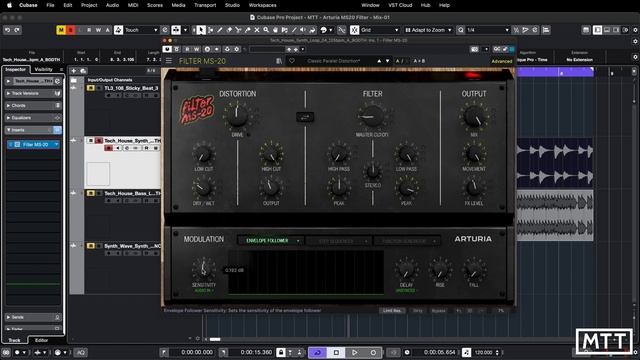Open the preset library browser icon
The image size is (640, 360).
279,61
